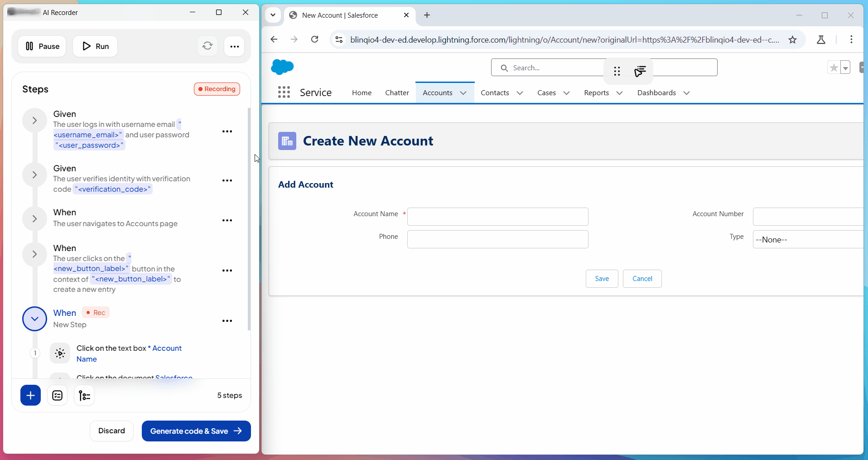
Task: Pause the AI Recorder session
Action: click(42, 46)
